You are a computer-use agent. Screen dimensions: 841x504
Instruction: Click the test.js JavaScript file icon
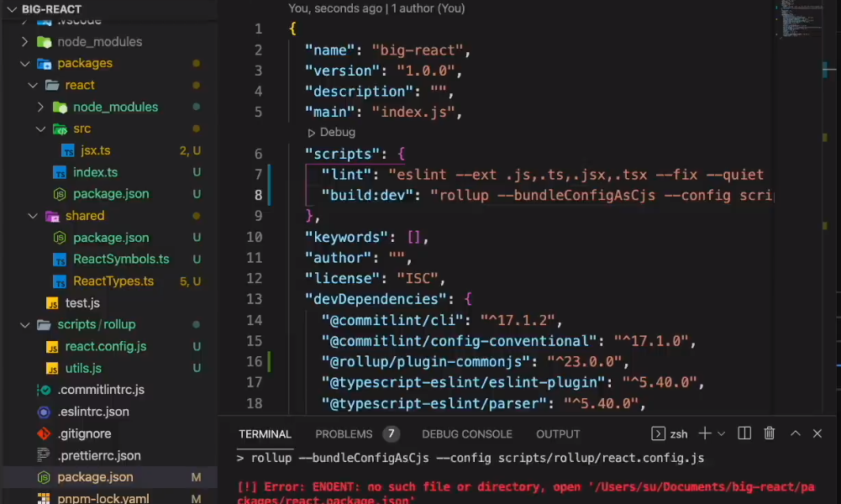[52, 303]
